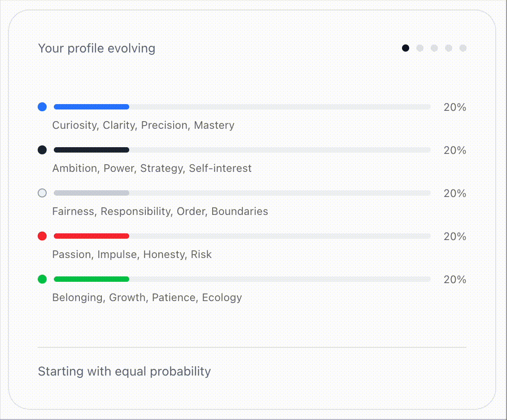The width and height of the screenshot is (507, 420).
Task: Click the beige Fairness progress bar
Action: click(x=242, y=193)
